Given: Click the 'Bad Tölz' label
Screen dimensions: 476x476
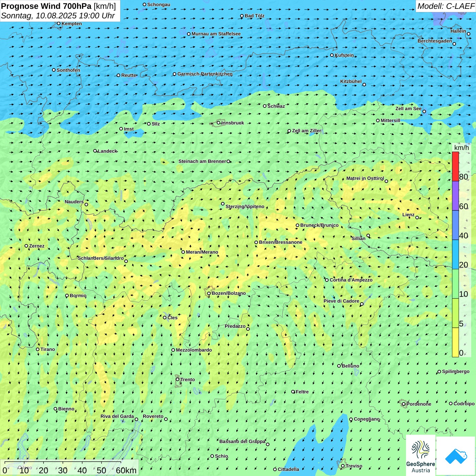Looking at the screenshot, I should click(255, 16).
